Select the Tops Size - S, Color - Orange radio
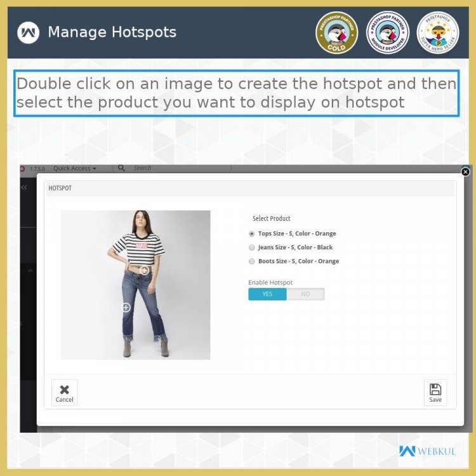 coord(252,234)
